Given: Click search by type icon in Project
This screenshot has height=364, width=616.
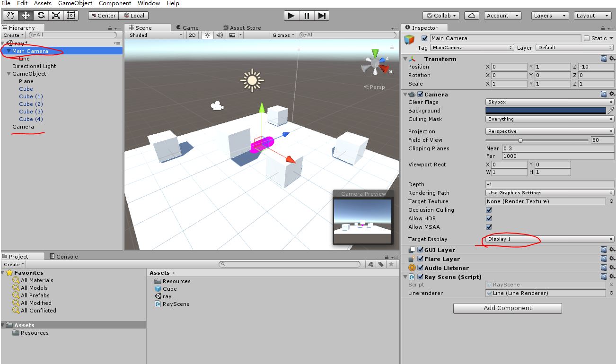Looking at the screenshot, I should pos(371,264).
